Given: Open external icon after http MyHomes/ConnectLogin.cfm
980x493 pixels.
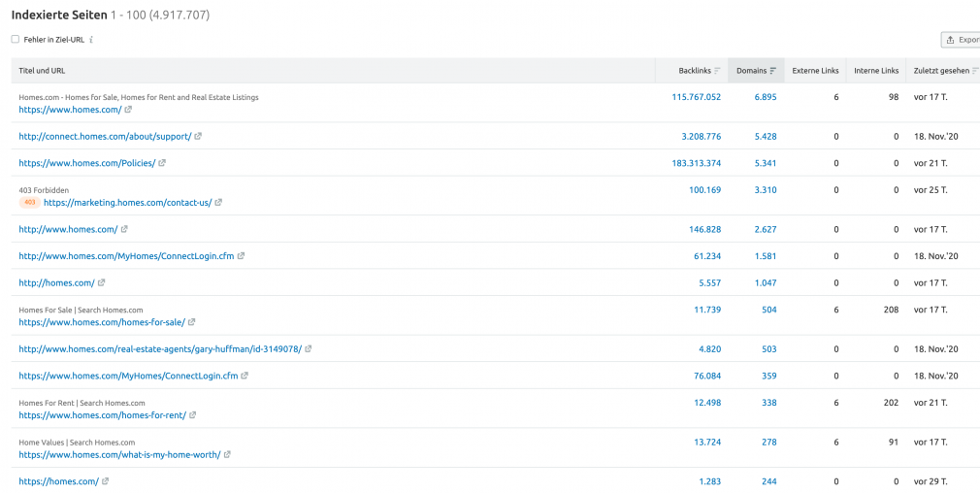Looking at the screenshot, I should [x=242, y=255].
